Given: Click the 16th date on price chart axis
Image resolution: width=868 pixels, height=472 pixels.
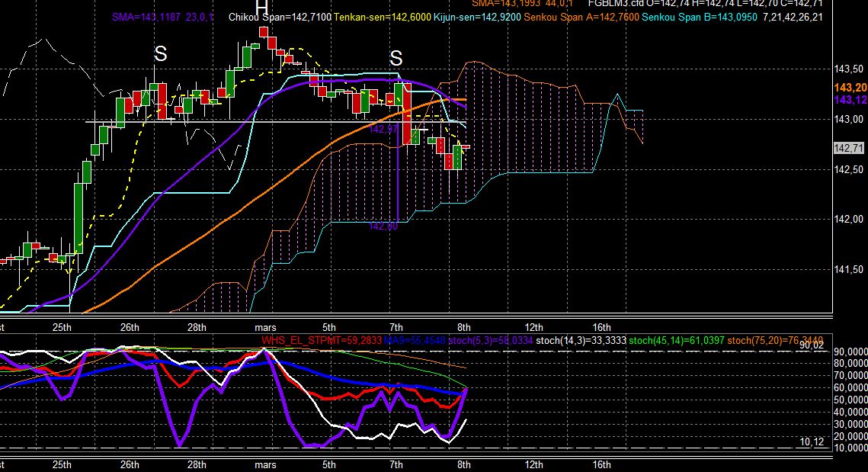Looking at the screenshot, I should (602, 327).
